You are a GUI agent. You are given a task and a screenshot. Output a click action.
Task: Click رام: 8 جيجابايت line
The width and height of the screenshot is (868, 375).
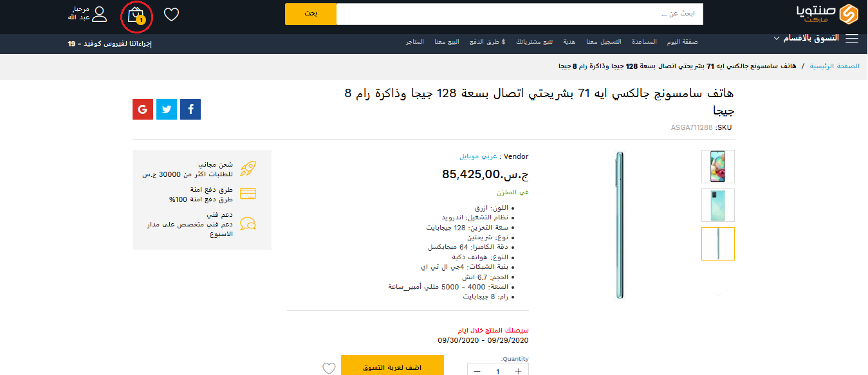[486, 297]
